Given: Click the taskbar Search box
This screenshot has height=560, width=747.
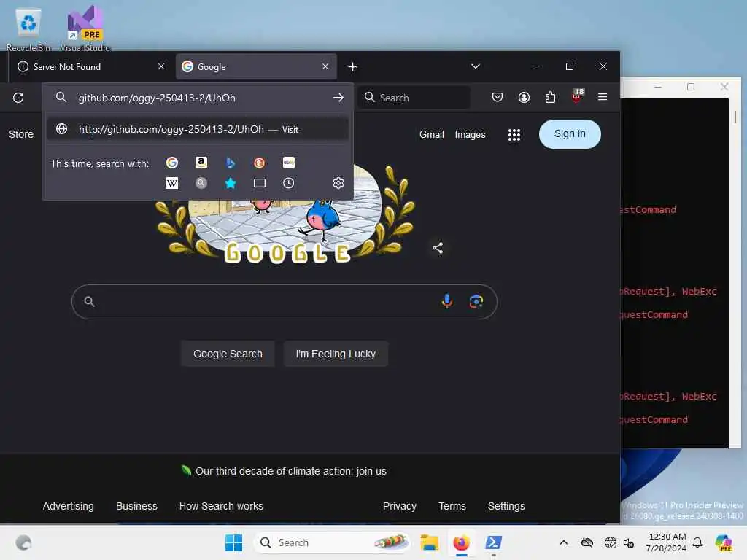Looking at the screenshot, I should 332,542.
